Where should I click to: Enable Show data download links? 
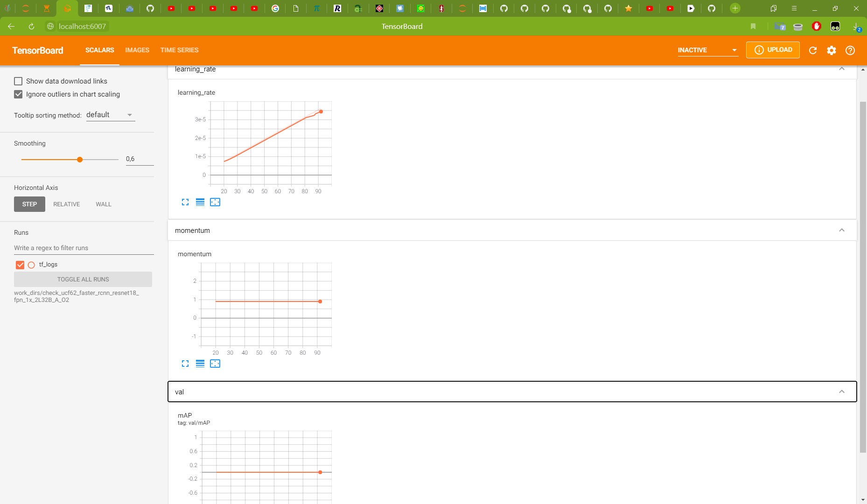18,81
